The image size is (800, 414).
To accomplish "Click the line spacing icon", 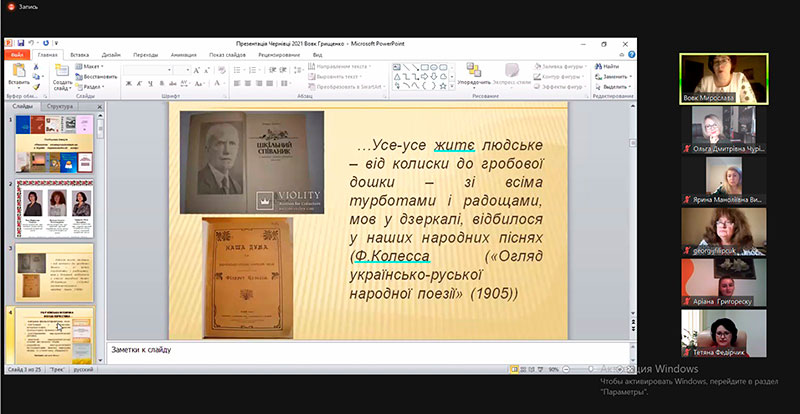I will [x=296, y=70].
